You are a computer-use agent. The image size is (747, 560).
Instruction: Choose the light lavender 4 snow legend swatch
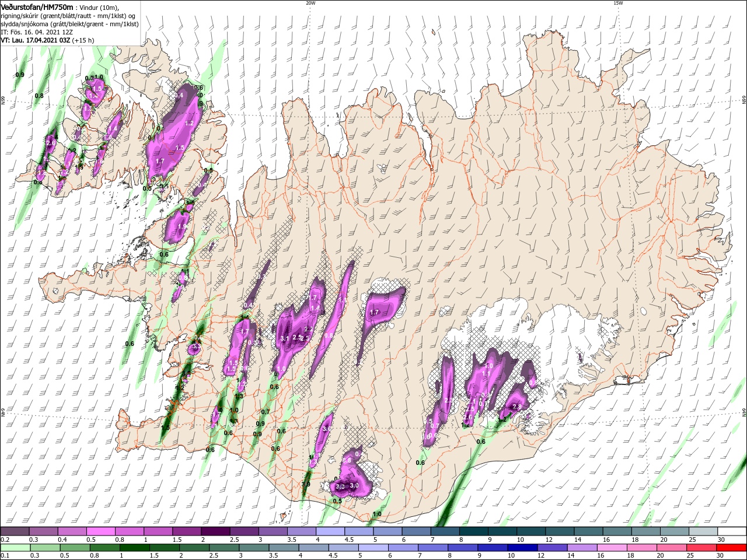coord(330,531)
